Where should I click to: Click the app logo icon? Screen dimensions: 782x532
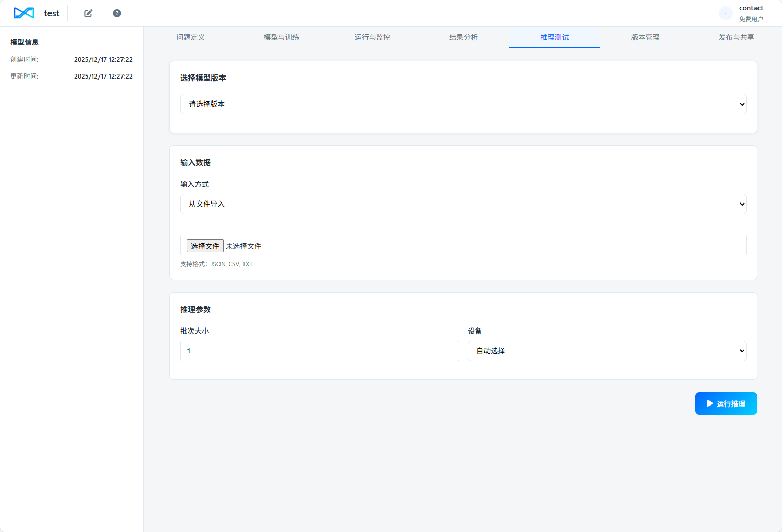click(x=23, y=13)
